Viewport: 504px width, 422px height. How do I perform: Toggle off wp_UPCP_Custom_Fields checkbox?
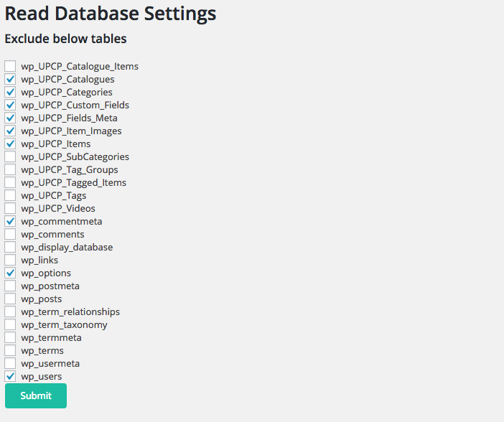coord(10,105)
